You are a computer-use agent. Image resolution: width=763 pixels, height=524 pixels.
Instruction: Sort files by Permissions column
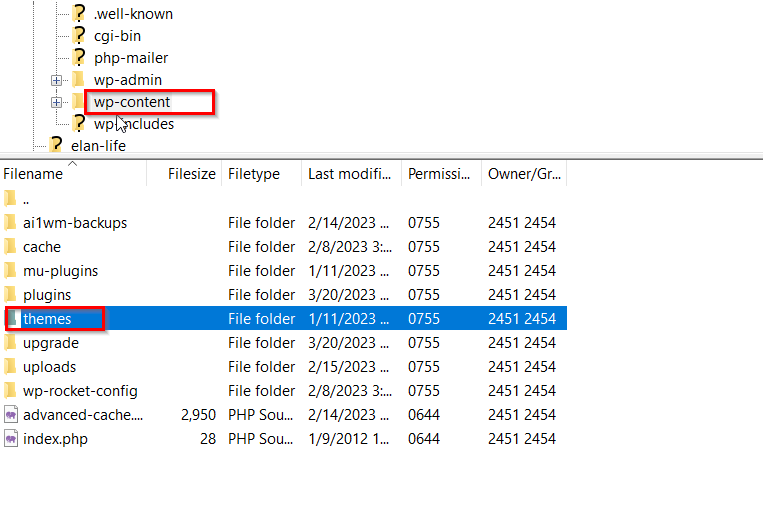(441, 174)
